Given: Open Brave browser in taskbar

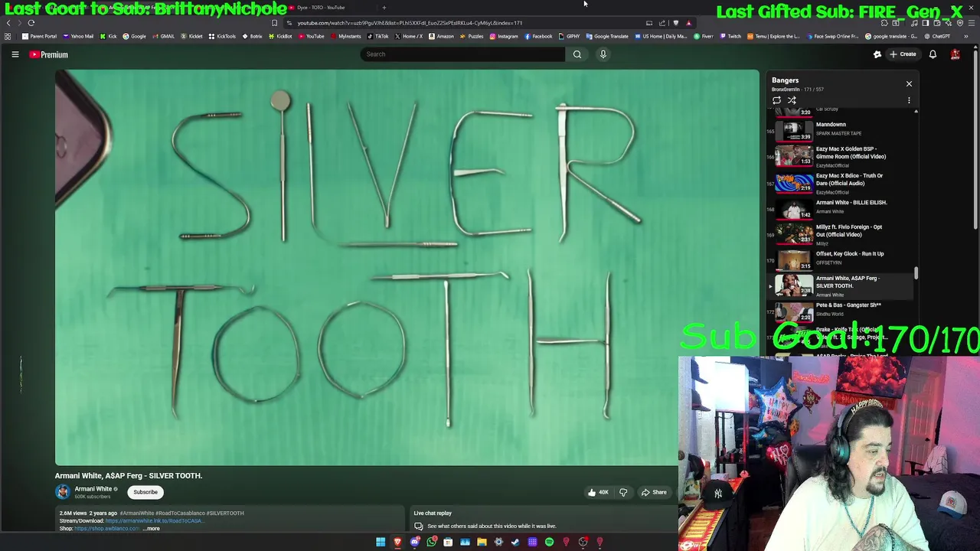Looking at the screenshot, I should 397,542.
